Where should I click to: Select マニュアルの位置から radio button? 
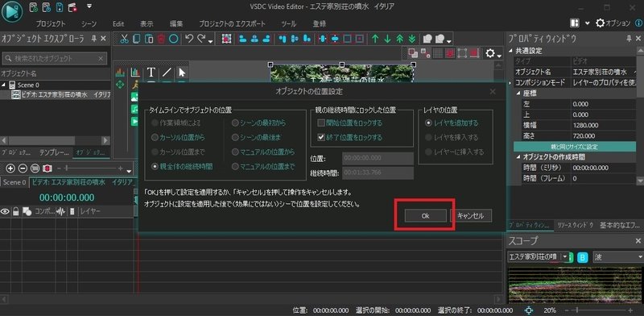pos(235,152)
